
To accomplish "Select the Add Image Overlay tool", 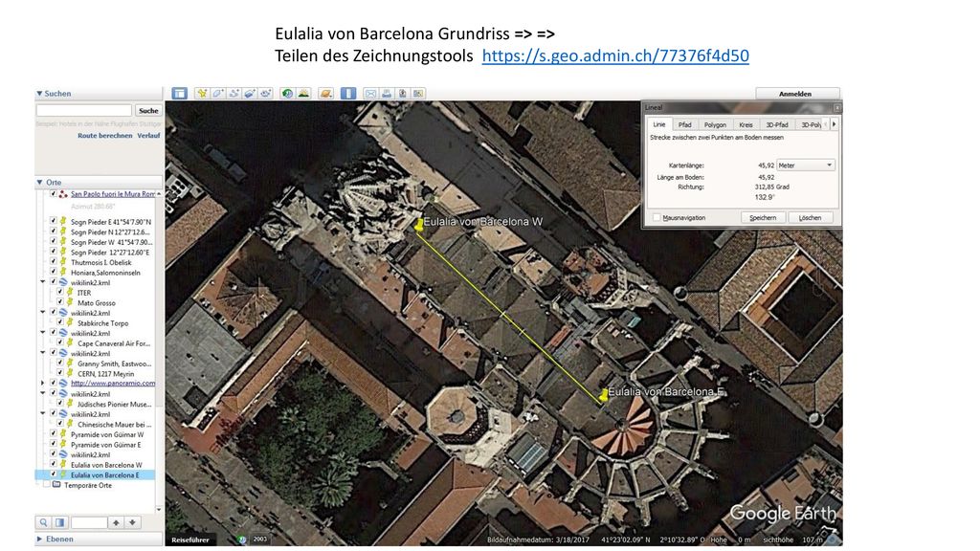I will coord(250,94).
